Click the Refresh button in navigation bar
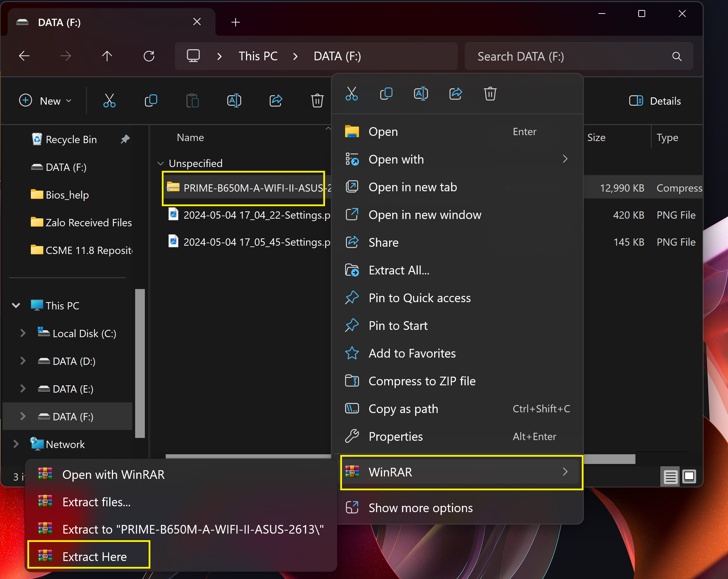Screen dimensions: 728x579 [x=149, y=56]
